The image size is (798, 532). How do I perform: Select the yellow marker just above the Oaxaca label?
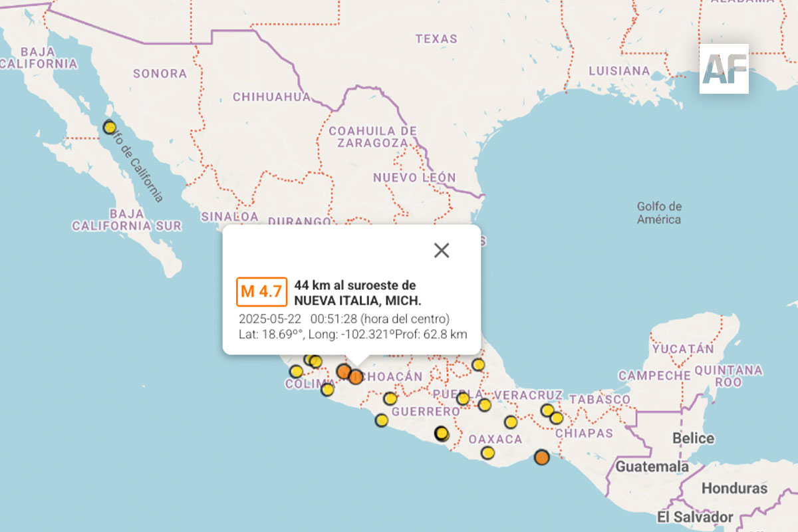511,422
